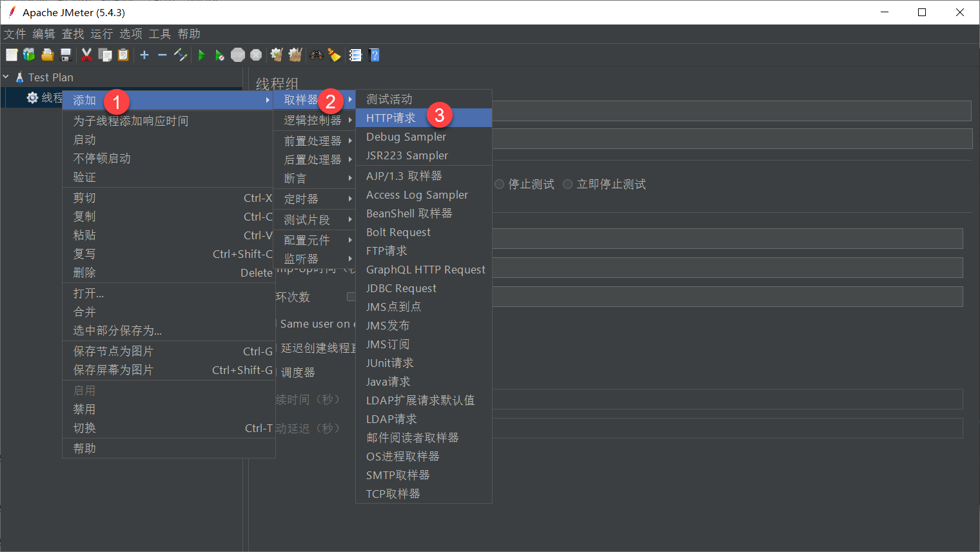The width and height of the screenshot is (980, 552).
Task: Choose JDBC Request sampler
Action: tap(424, 288)
